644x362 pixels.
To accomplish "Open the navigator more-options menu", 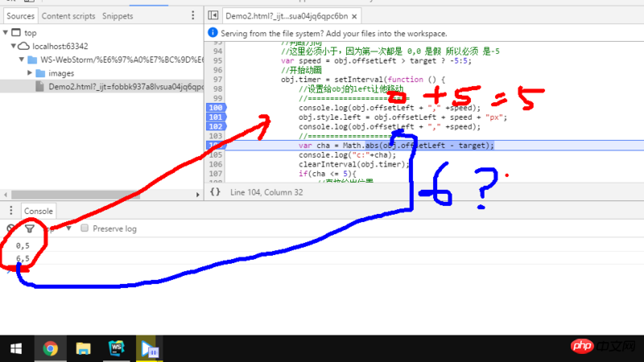I will [192, 15].
